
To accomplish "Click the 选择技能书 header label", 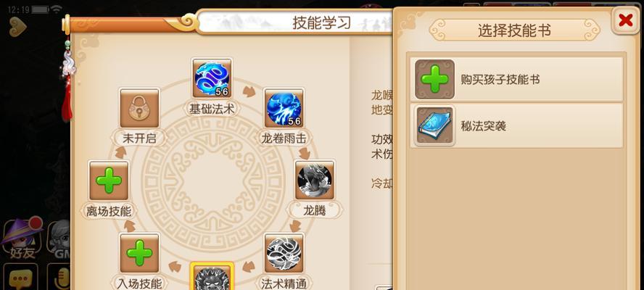I will (514, 30).
